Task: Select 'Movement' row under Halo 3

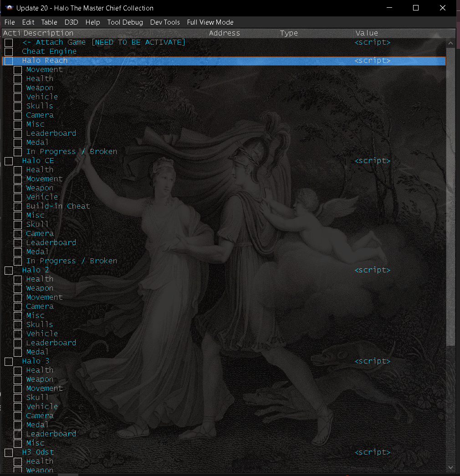Action: point(44,388)
